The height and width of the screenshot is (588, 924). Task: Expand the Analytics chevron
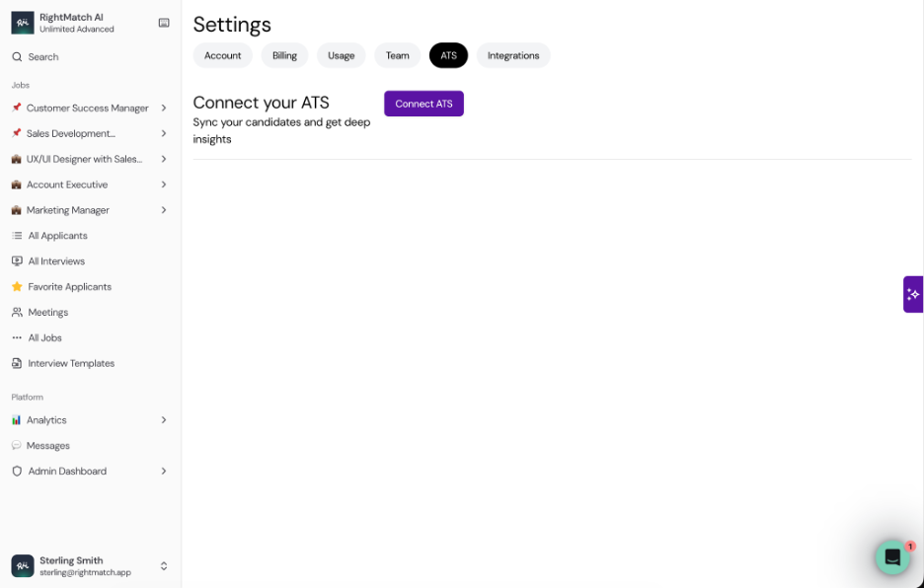(x=164, y=420)
